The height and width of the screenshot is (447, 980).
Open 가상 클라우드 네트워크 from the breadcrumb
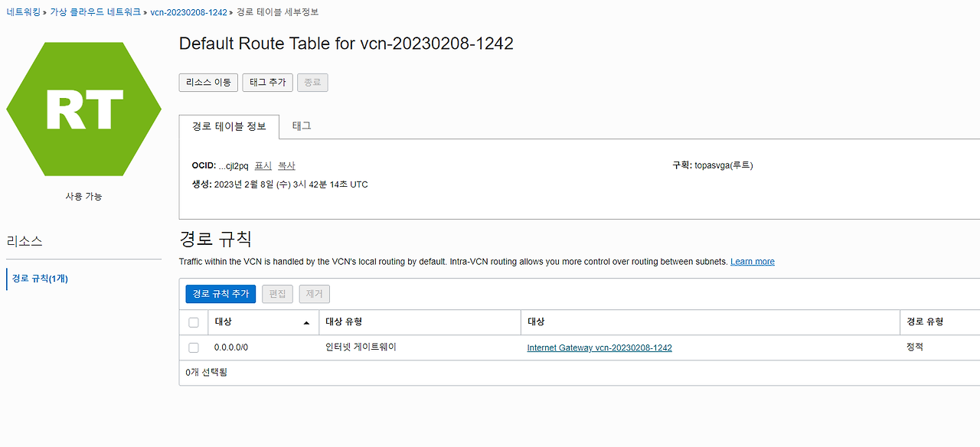click(94, 11)
